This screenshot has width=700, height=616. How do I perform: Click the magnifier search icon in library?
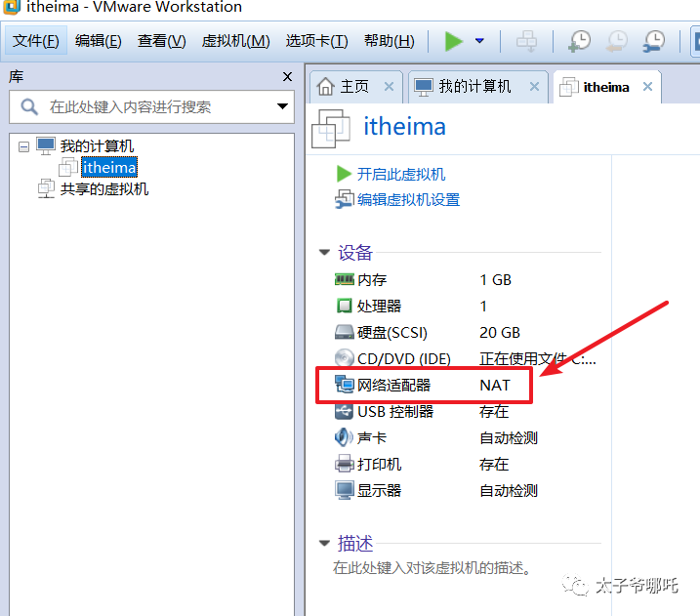point(29,106)
